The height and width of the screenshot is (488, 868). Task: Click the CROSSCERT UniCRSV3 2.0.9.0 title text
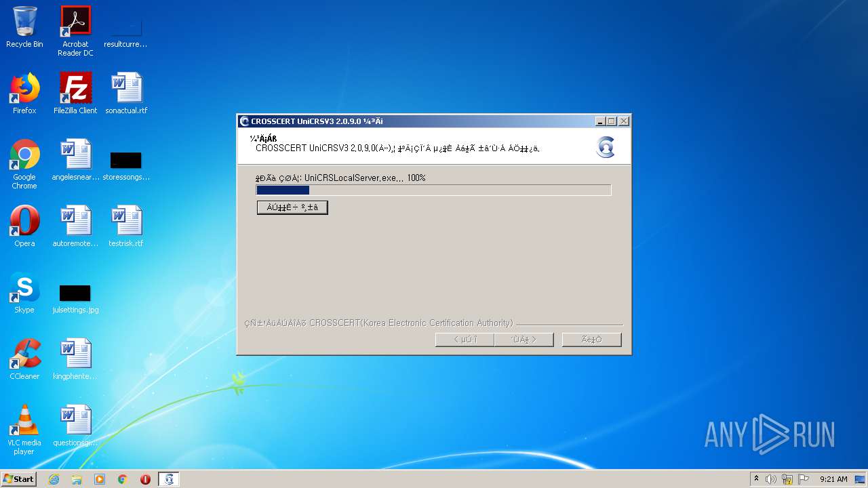(x=317, y=121)
